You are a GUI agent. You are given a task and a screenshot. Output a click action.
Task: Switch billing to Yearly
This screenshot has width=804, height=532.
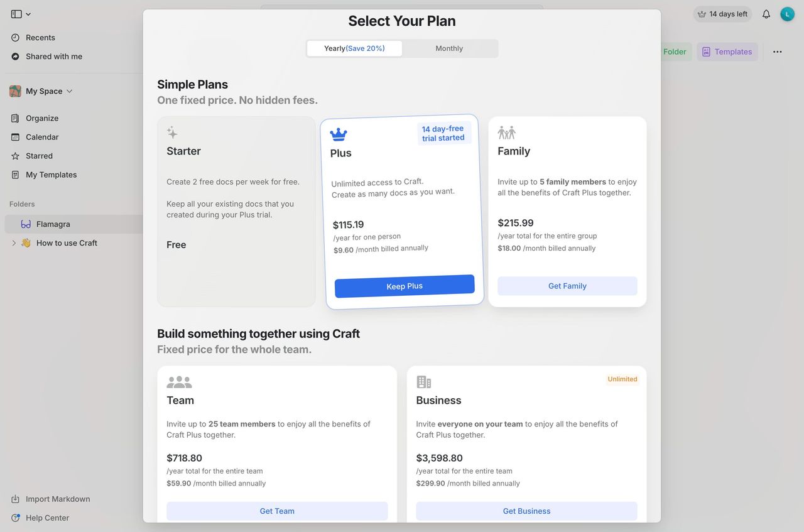(x=354, y=48)
